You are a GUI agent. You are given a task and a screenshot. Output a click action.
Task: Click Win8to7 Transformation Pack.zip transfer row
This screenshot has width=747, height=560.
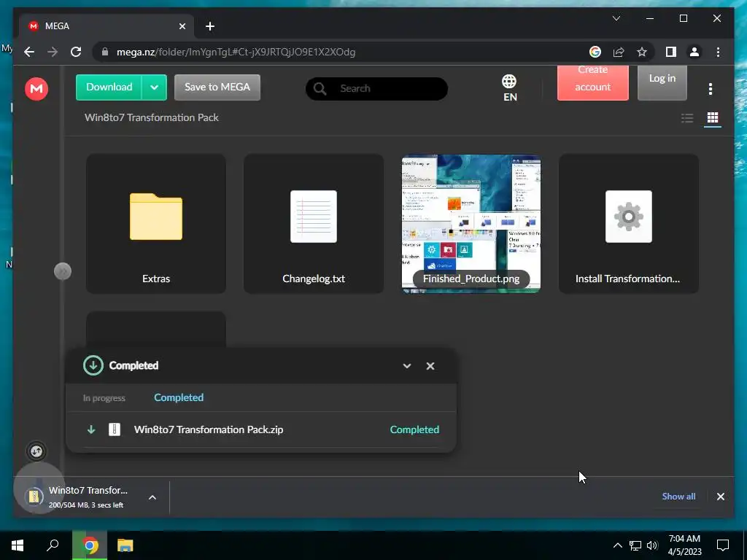[x=261, y=429]
